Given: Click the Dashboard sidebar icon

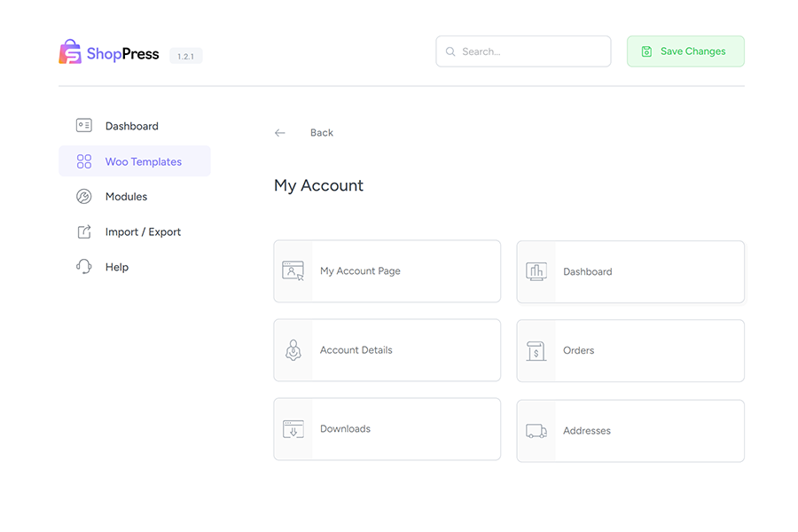Looking at the screenshot, I should coord(84,126).
